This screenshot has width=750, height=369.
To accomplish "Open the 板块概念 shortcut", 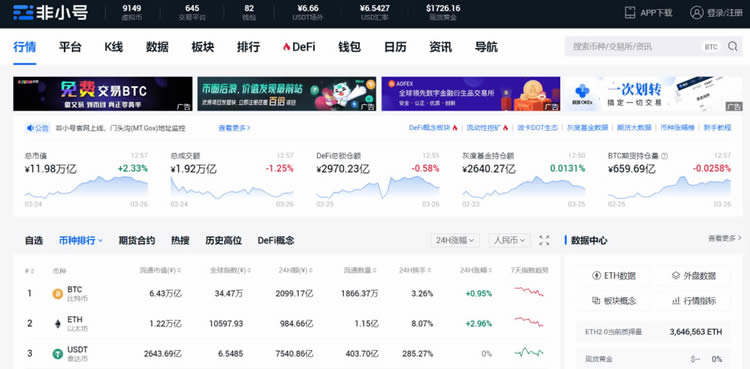I will pos(614,301).
